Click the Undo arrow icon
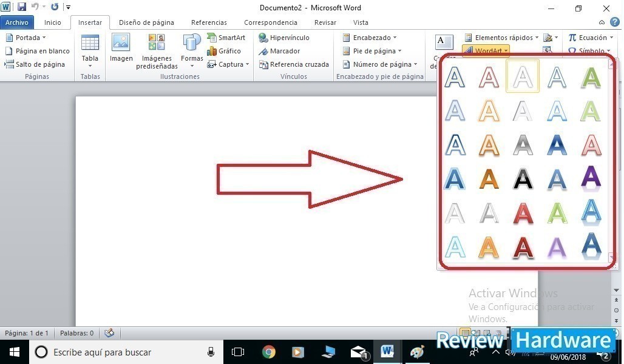624x364 pixels. [x=35, y=7]
